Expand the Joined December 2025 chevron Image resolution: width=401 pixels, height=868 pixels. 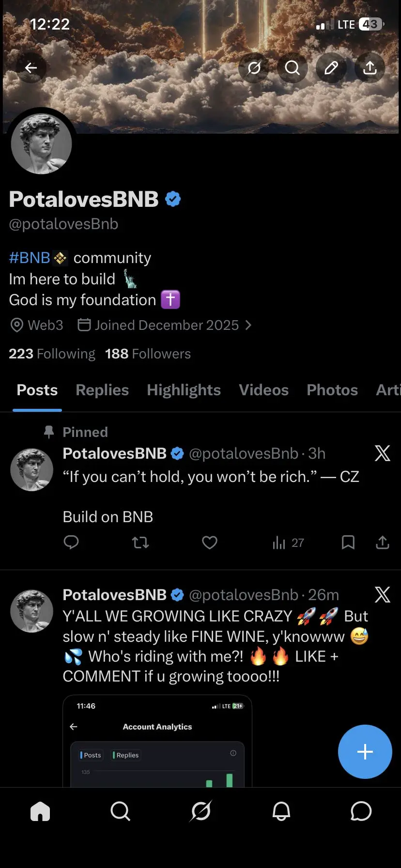248,325
